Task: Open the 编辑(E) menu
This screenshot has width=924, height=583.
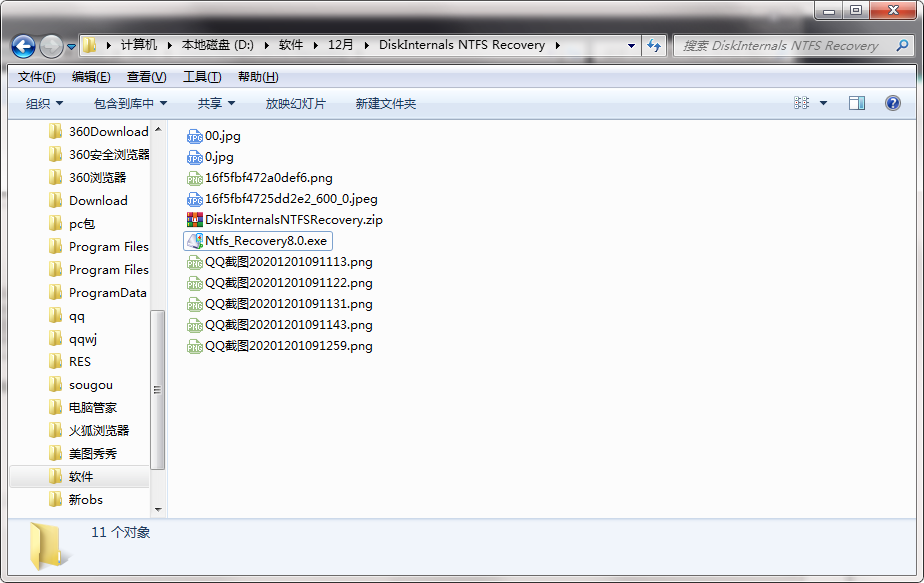Action: [91, 77]
